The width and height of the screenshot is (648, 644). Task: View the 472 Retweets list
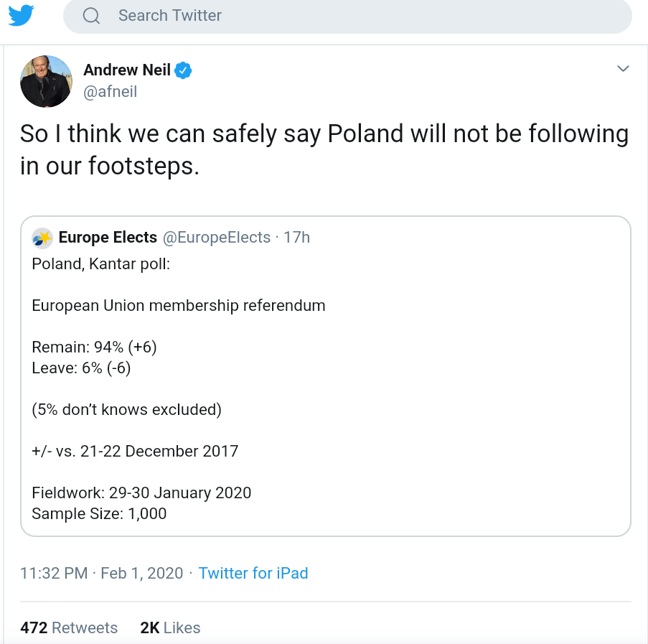(69, 627)
